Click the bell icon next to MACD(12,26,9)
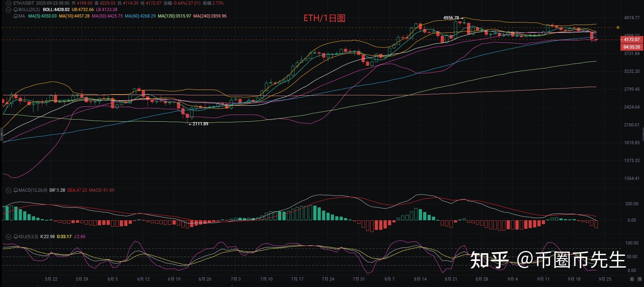This screenshot has height=287, width=644. 15,190
